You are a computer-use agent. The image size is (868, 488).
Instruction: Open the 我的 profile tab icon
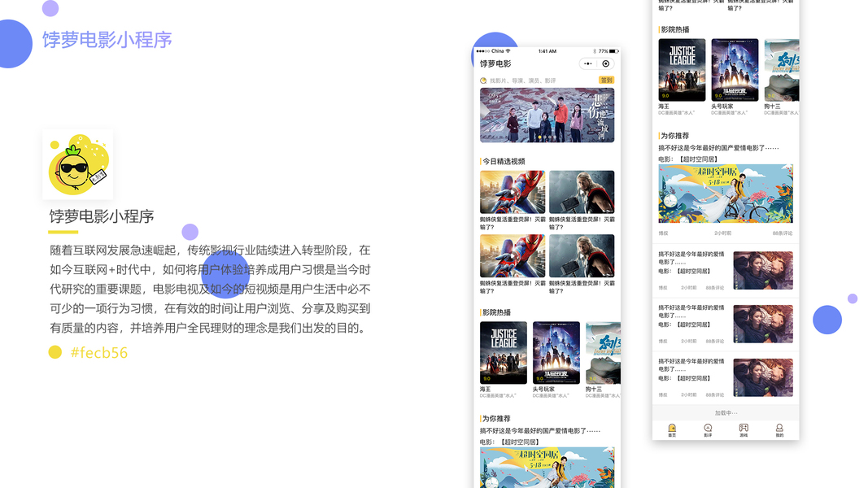(x=779, y=428)
